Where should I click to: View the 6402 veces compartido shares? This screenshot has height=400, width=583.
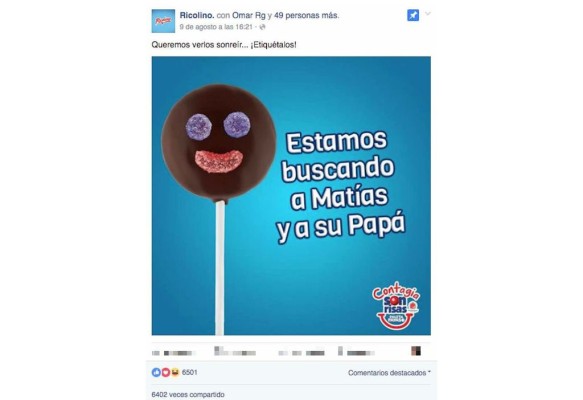[188, 394]
